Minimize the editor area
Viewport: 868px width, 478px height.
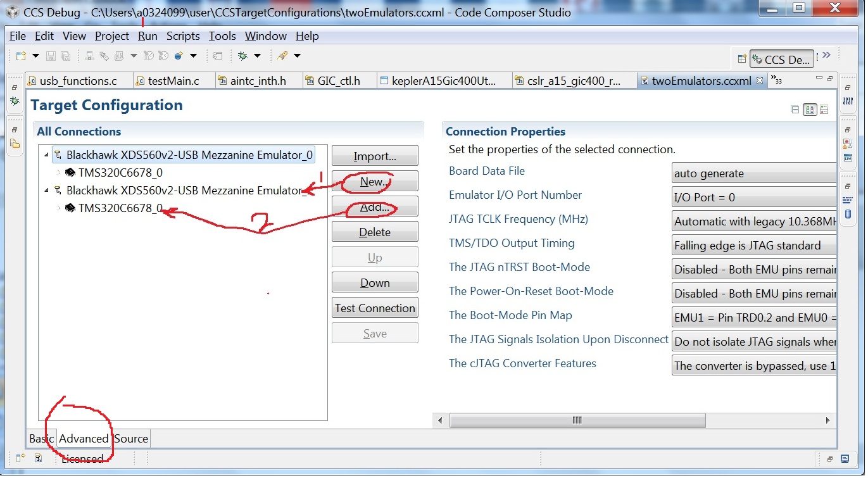coord(819,78)
